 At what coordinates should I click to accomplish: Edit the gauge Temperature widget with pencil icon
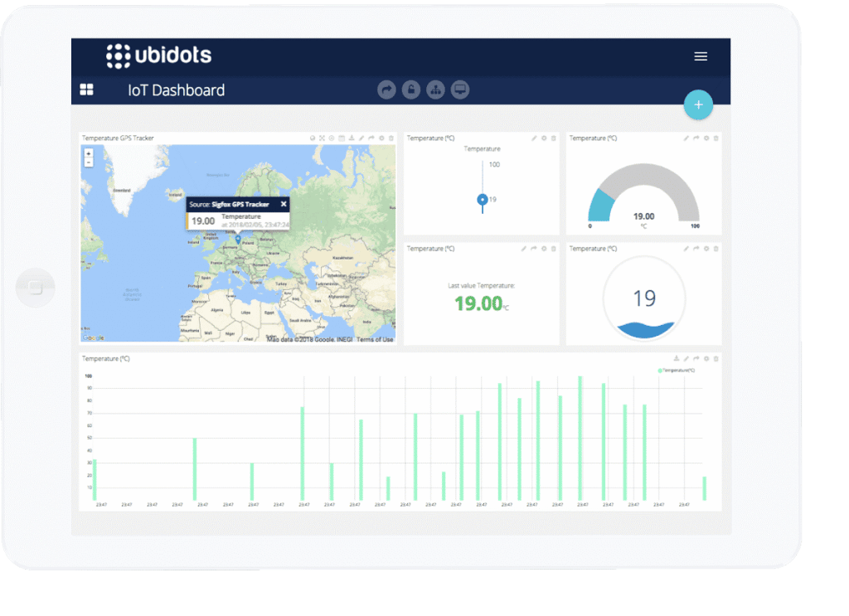pos(686,138)
